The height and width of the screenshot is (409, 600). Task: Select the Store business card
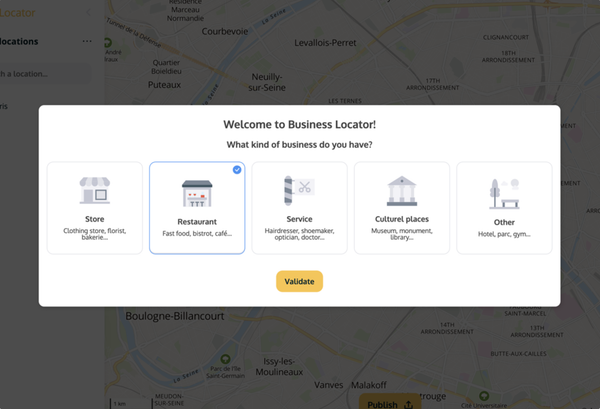click(95, 208)
